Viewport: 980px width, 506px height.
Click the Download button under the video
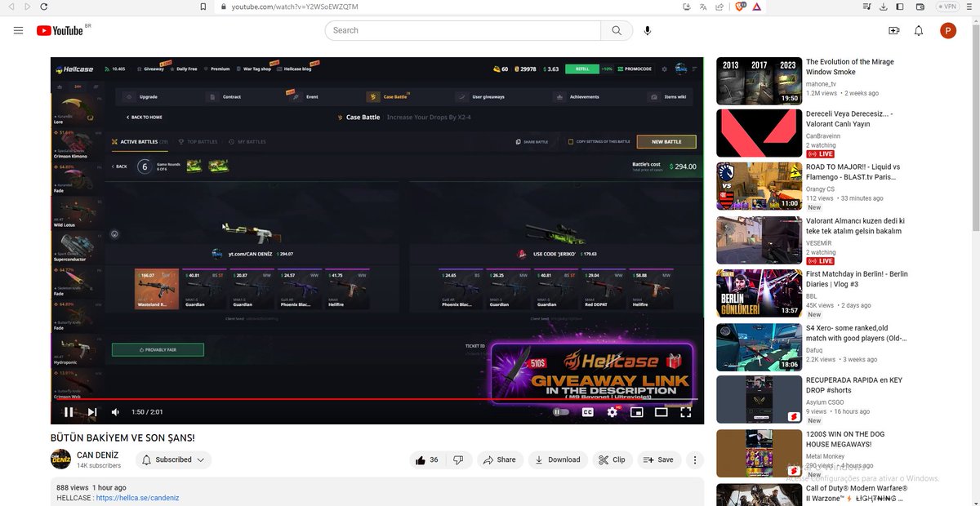click(558, 459)
